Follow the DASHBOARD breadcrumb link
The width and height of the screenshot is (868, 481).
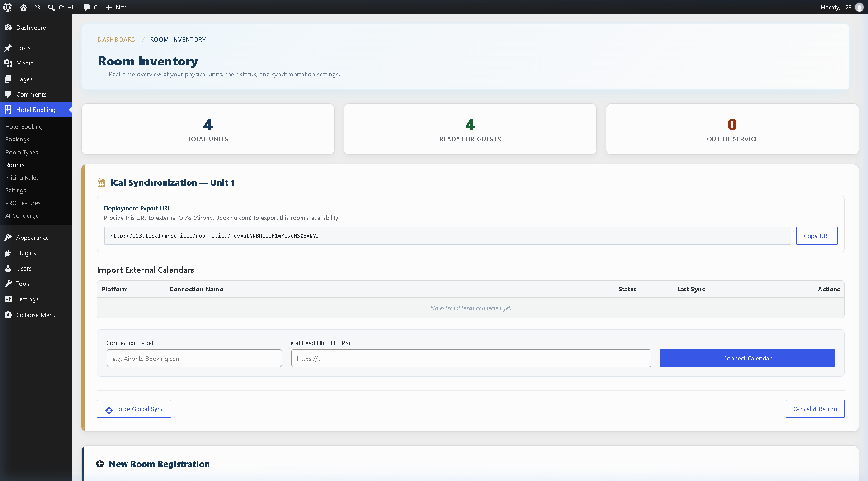click(117, 40)
